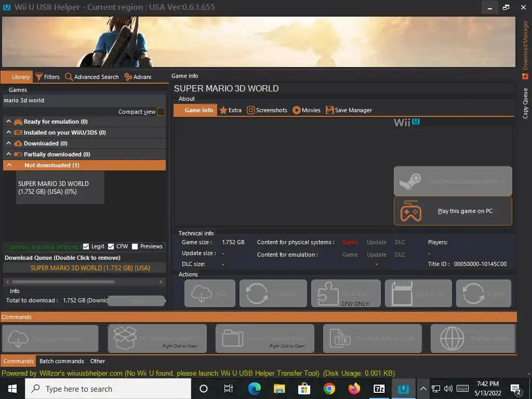Click the network tray icon
Image resolution: width=532 pixels, height=399 pixels.
436,389
